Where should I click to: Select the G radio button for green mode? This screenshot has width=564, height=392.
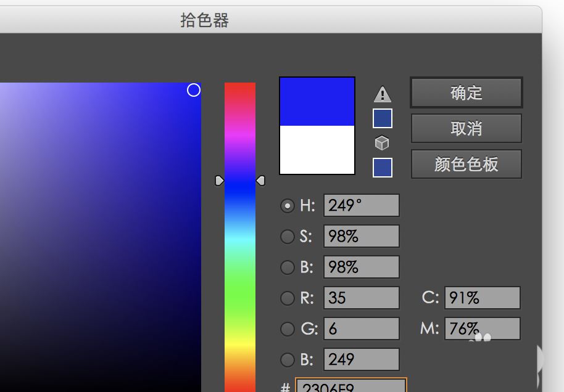287,329
